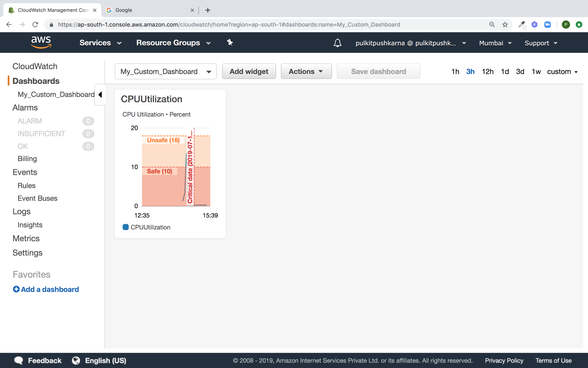Reload the page with the refresh icon
Image resolution: width=588 pixels, height=368 pixels.
[x=35, y=25]
